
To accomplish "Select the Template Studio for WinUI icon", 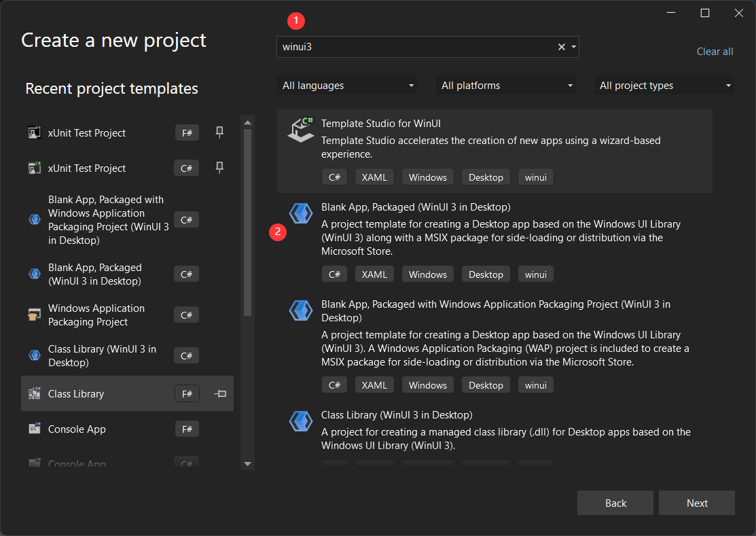I will (x=300, y=128).
